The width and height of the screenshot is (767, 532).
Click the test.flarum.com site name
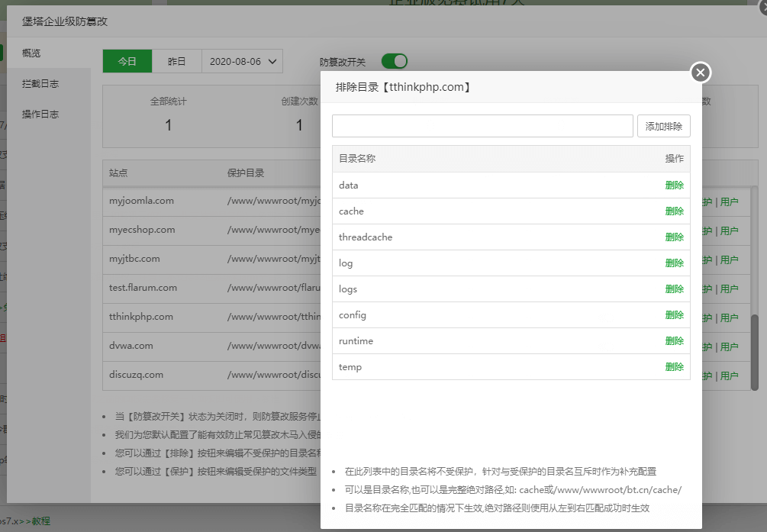[x=143, y=287]
